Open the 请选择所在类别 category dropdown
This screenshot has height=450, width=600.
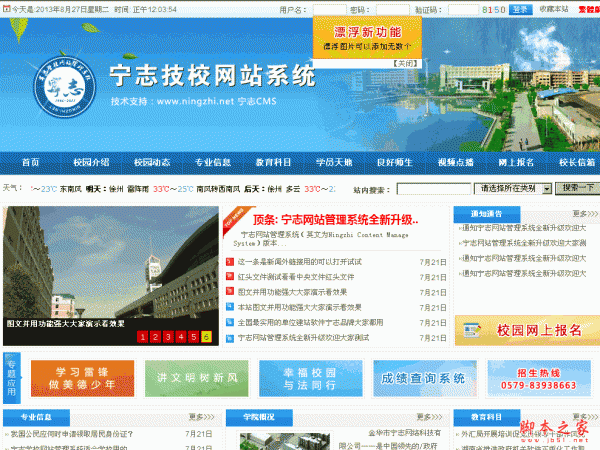(x=513, y=188)
